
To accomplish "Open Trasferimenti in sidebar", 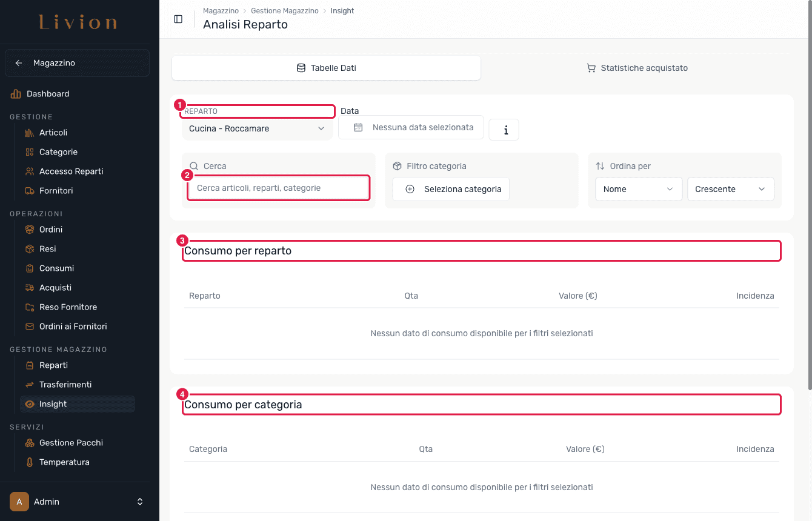I will tap(65, 385).
